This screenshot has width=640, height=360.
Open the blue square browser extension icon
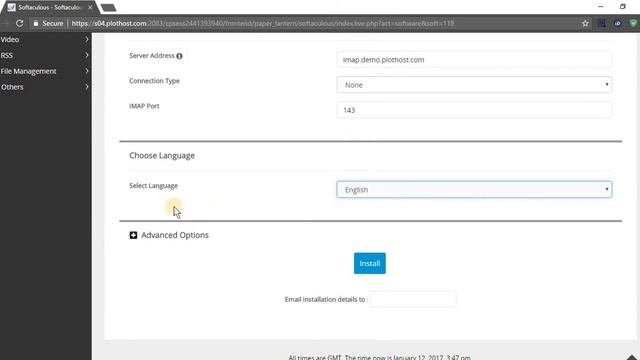(601, 23)
